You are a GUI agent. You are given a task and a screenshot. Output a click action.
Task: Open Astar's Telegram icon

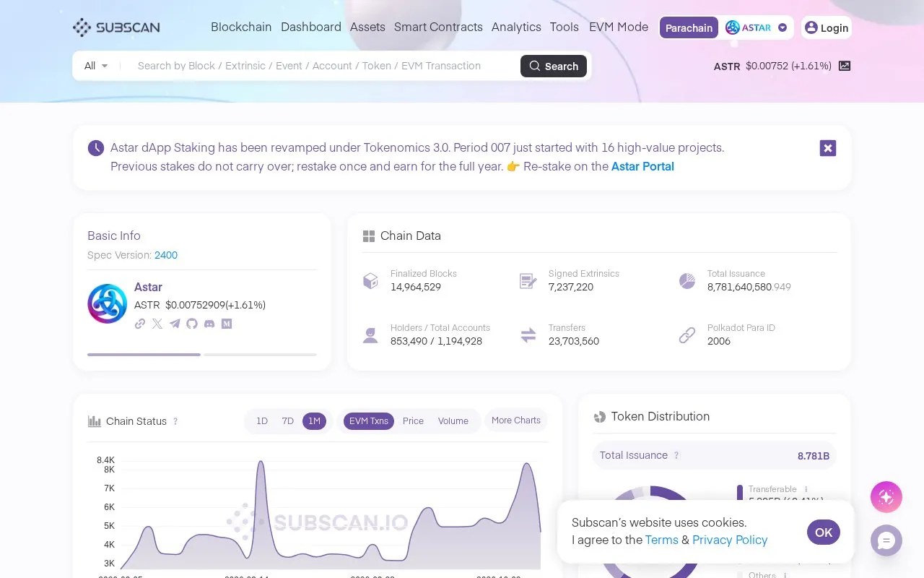point(175,324)
